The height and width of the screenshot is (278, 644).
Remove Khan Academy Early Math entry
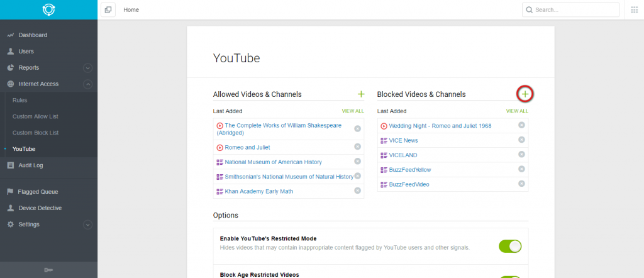point(357,191)
